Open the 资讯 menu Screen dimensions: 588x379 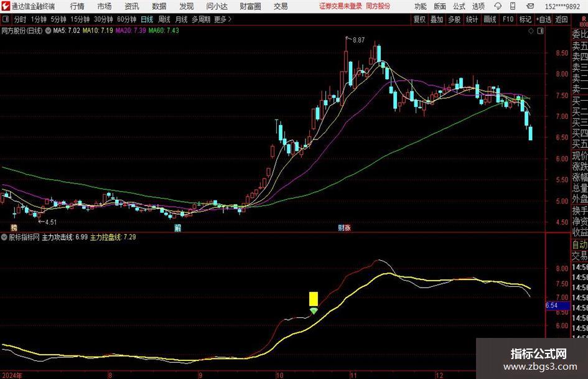(x=132, y=6)
